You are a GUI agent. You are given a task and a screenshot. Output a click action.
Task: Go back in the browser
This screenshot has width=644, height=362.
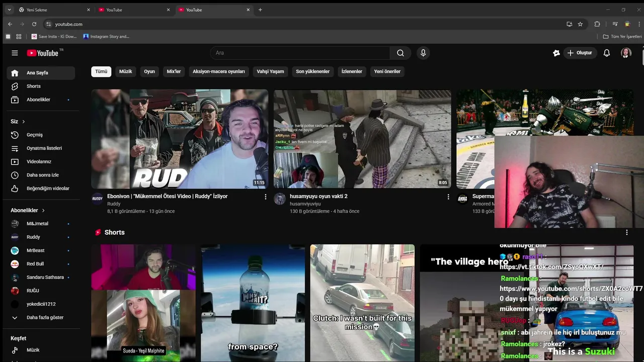[10, 24]
